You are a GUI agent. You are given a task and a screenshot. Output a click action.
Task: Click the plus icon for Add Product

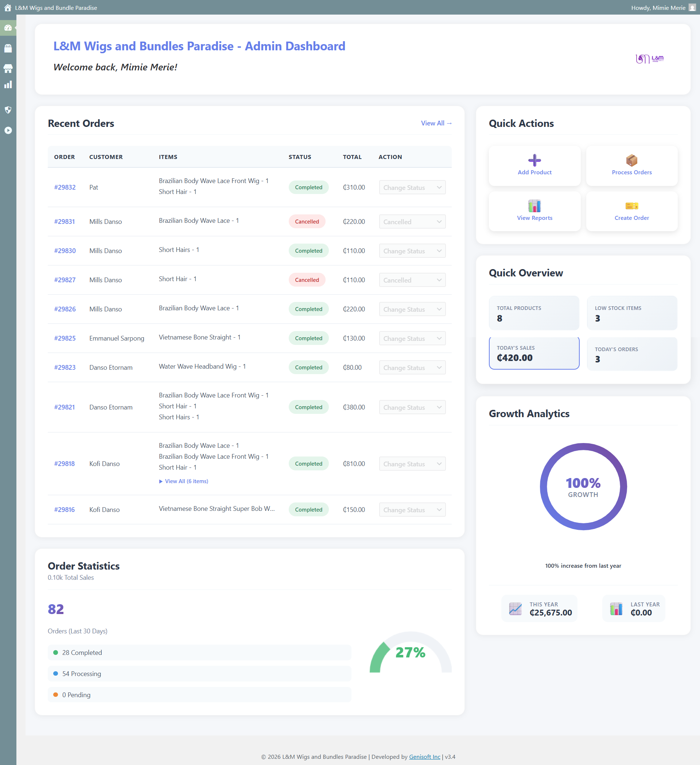tap(534, 160)
